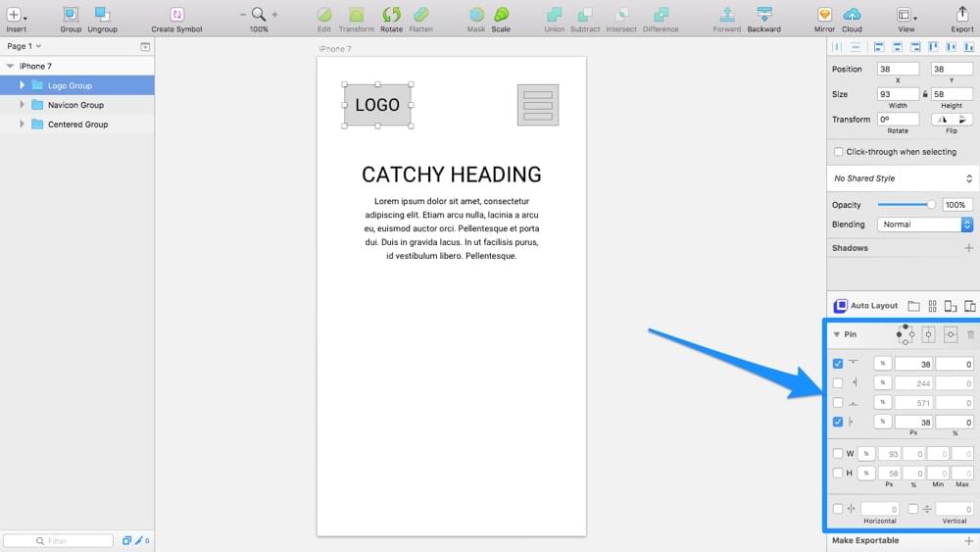Expand the Navicon Group layer

tap(23, 105)
